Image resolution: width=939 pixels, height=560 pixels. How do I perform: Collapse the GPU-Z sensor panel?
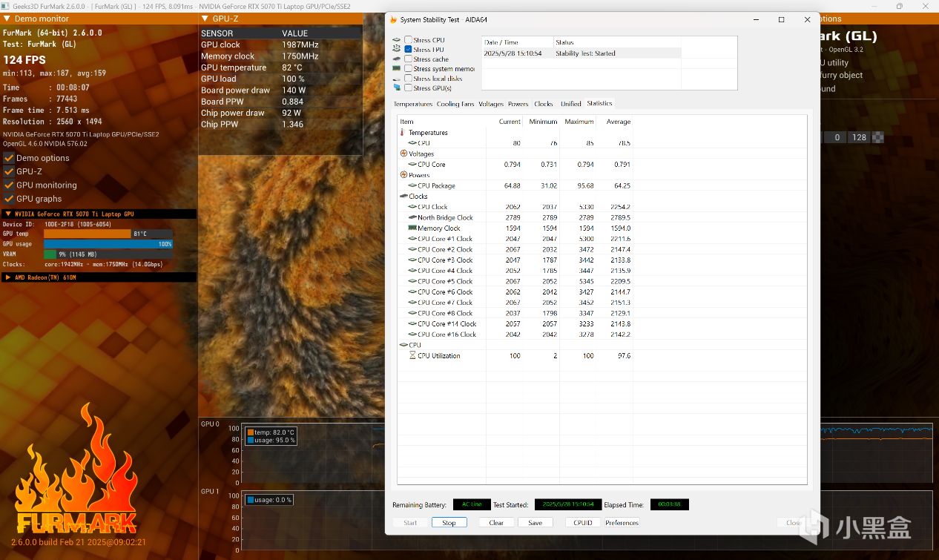tap(205, 19)
